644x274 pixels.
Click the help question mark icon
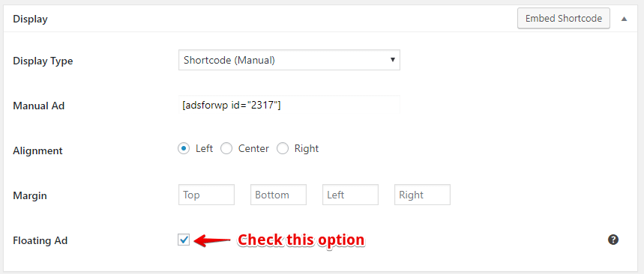pos(613,240)
